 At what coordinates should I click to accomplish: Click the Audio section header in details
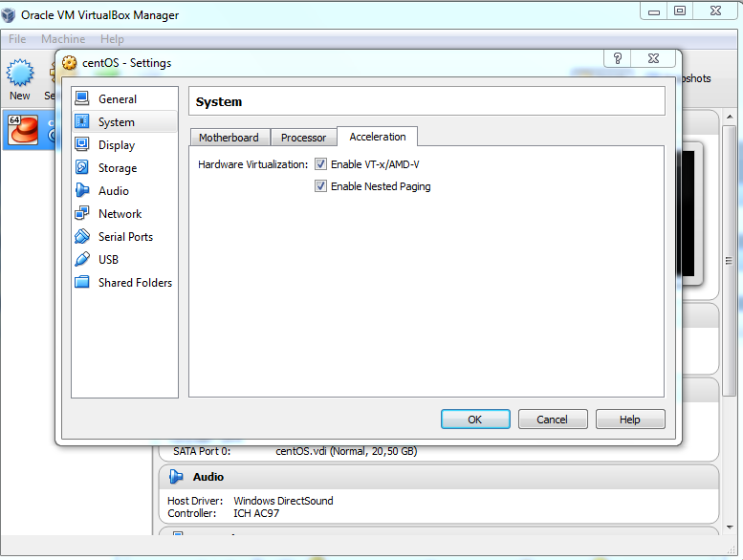438,477
